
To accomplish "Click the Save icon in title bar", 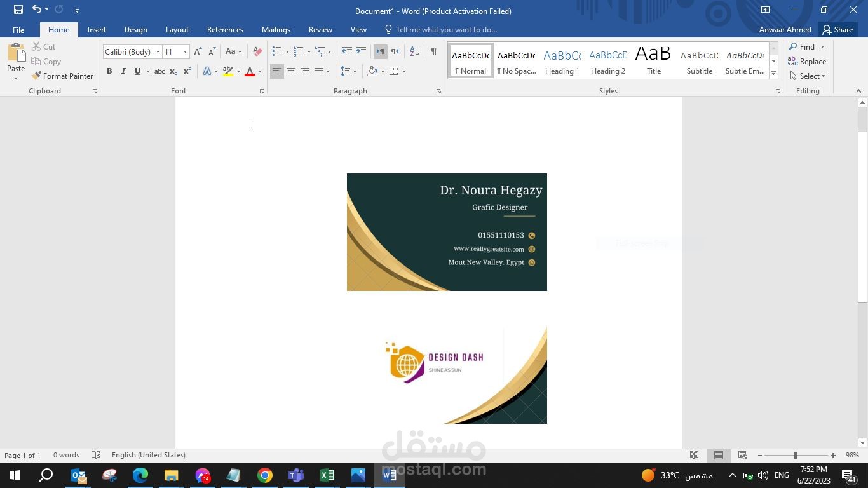I will click(18, 10).
